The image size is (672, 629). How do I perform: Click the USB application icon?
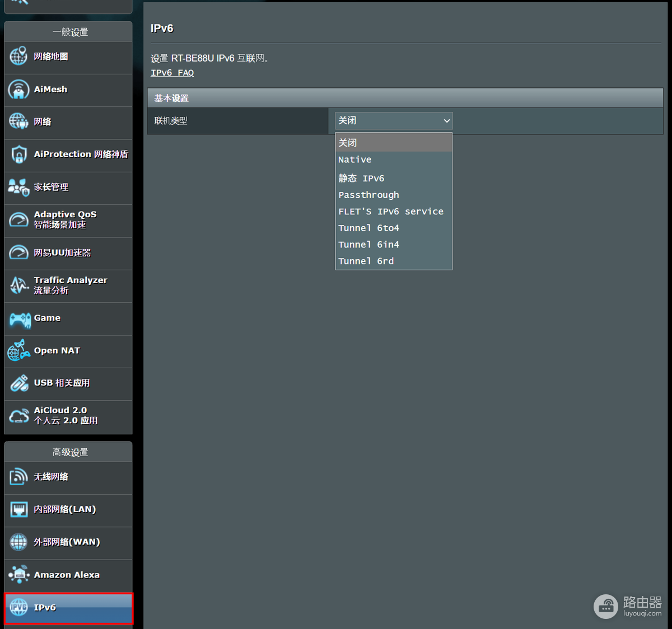[x=18, y=383]
